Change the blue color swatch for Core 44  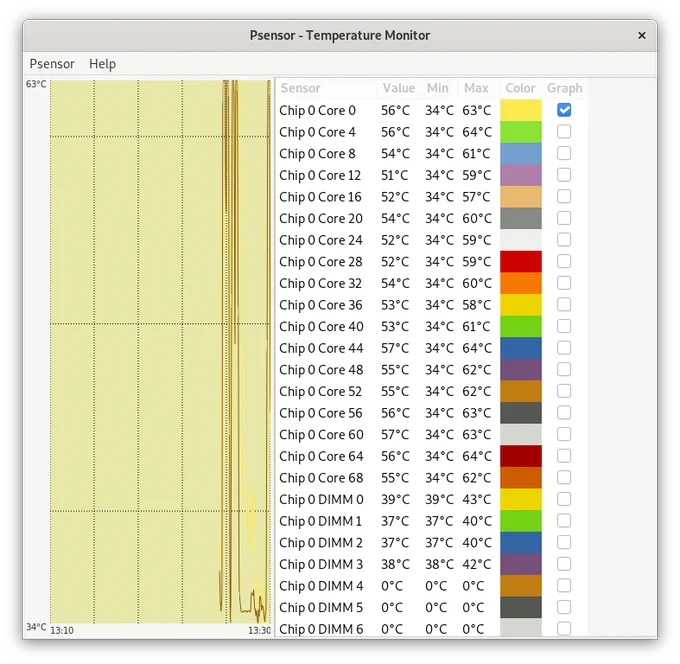[521, 348]
